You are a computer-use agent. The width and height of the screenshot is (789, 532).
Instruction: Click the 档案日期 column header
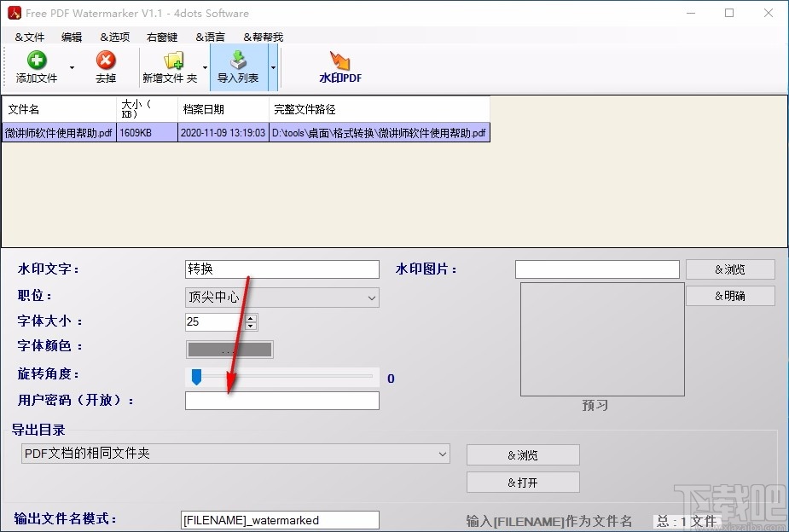click(223, 109)
